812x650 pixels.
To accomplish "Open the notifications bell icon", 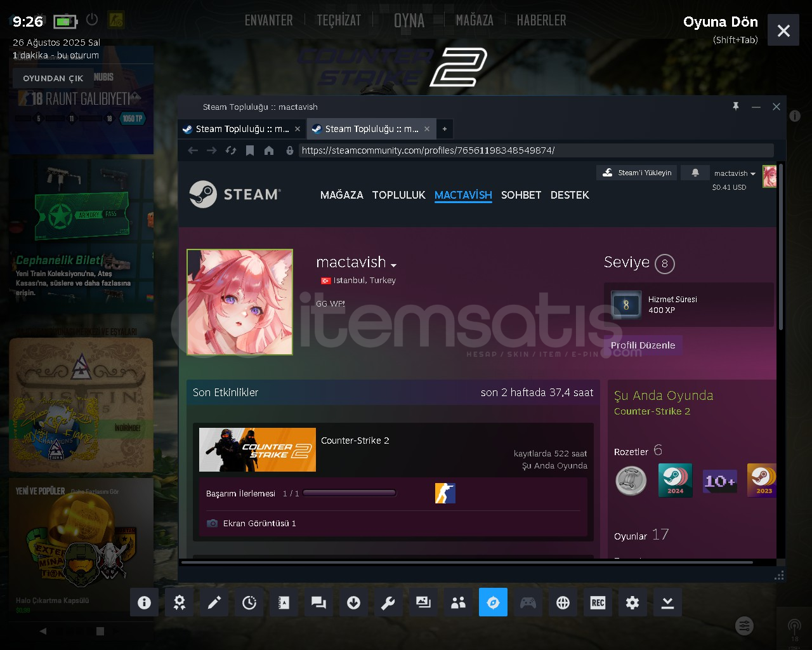I will tap(695, 173).
